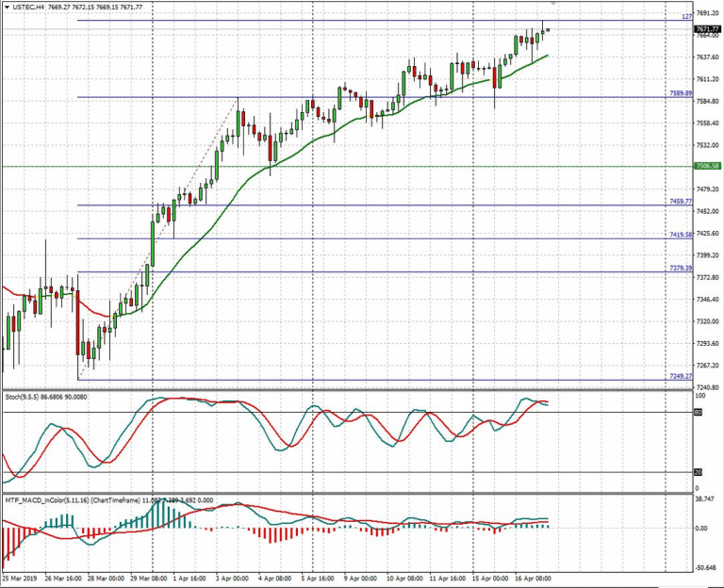
Task: Click the 15 Apr 00:00 date label
Action: pos(490,579)
